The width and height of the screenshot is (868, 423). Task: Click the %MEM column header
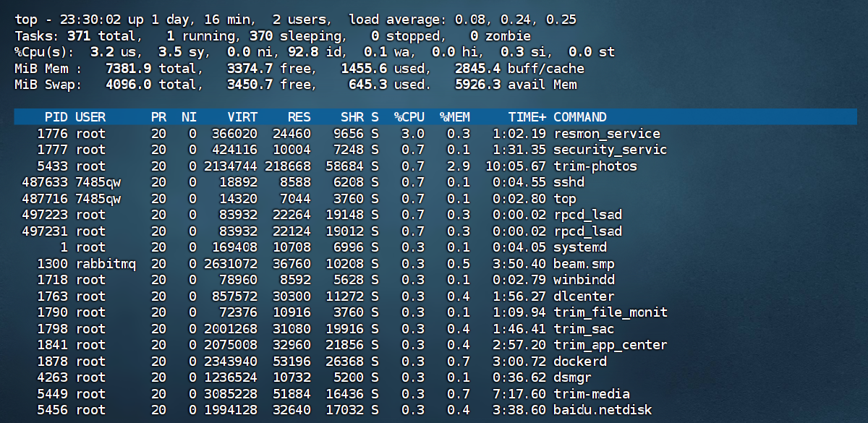point(455,117)
